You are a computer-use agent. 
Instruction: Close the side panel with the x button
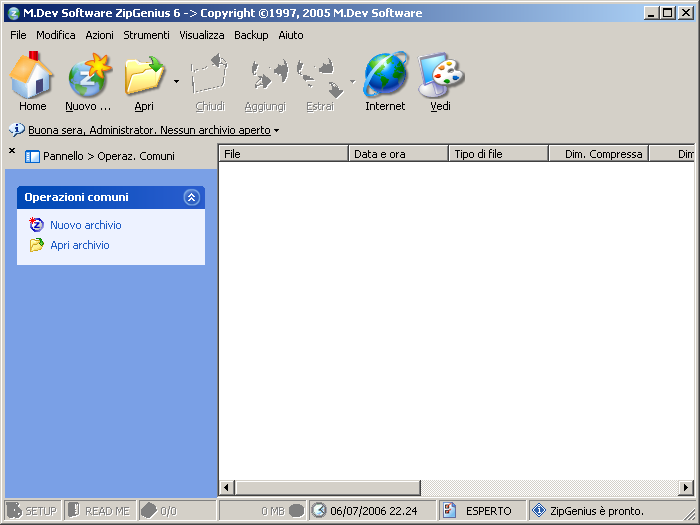12,150
